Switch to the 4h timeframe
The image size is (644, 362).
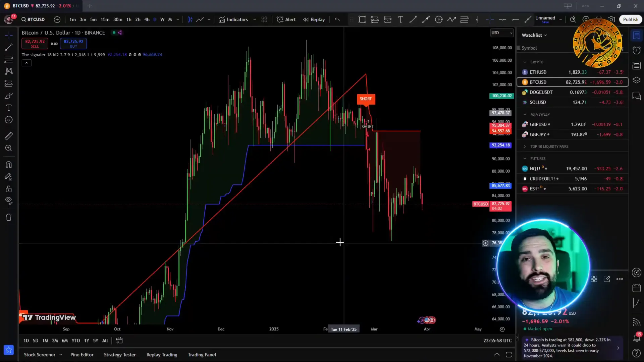click(147, 19)
